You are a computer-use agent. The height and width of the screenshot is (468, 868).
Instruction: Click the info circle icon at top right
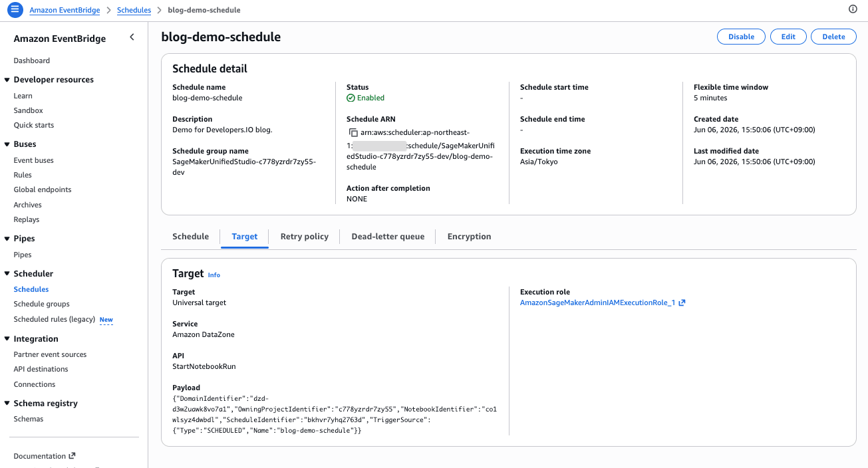tap(853, 9)
